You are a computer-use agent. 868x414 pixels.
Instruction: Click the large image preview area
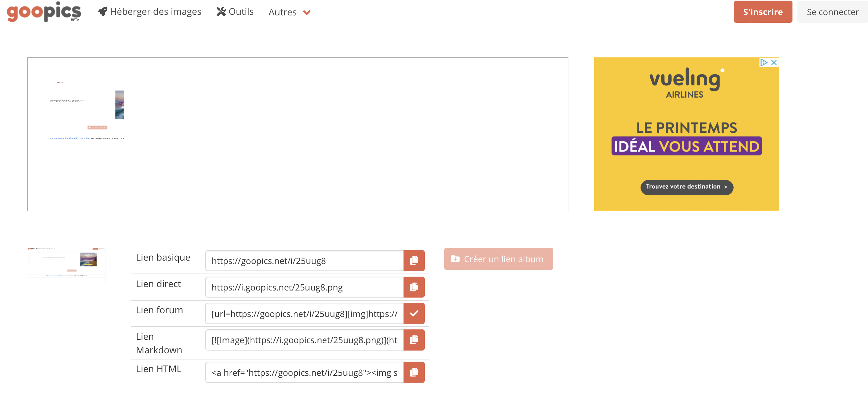pos(297,134)
